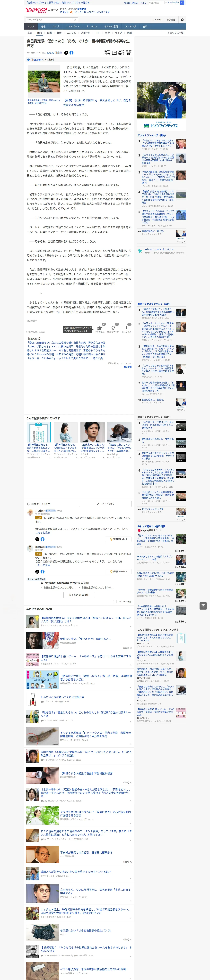Screen dimensions: 210x980
Task: Open トピックス一覧 link
Action: tap(175, 33)
